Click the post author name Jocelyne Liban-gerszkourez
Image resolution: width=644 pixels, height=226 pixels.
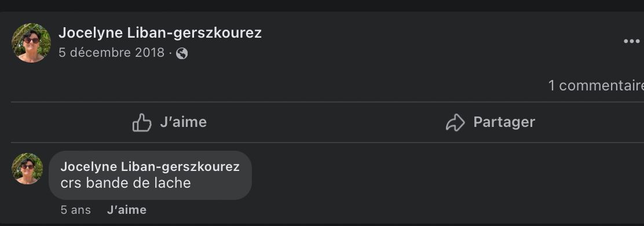pyautogui.click(x=160, y=33)
